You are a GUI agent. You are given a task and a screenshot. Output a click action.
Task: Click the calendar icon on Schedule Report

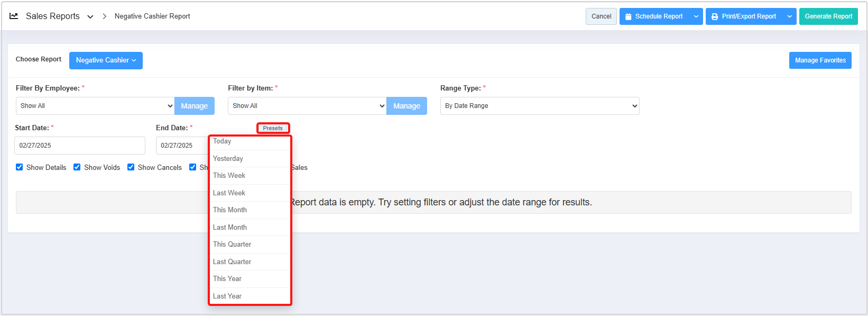(629, 17)
